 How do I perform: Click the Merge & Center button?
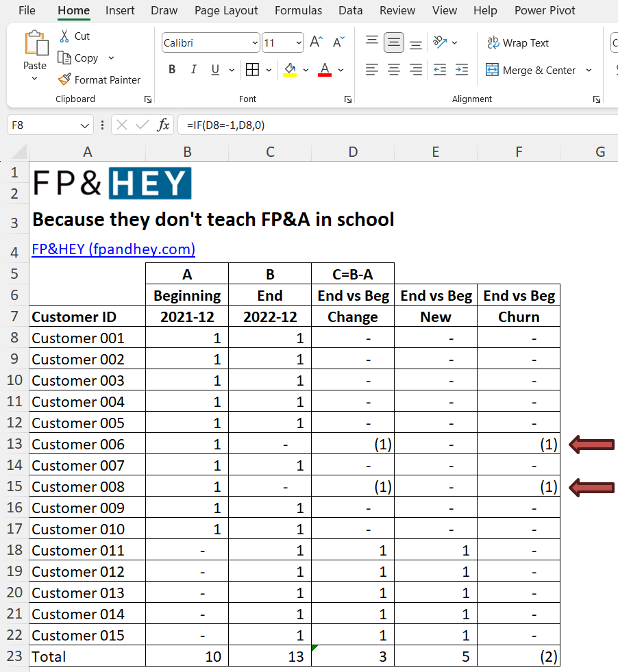[x=530, y=71]
